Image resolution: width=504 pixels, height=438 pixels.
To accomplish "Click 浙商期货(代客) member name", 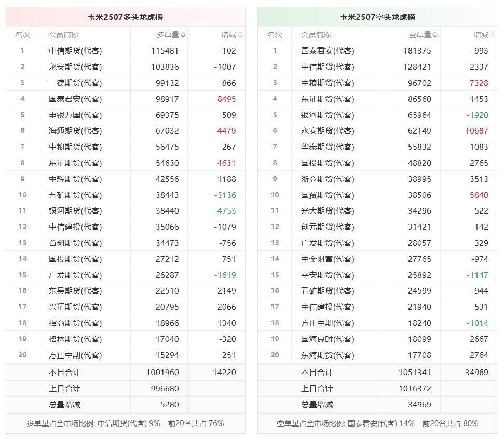I will click(328, 179).
